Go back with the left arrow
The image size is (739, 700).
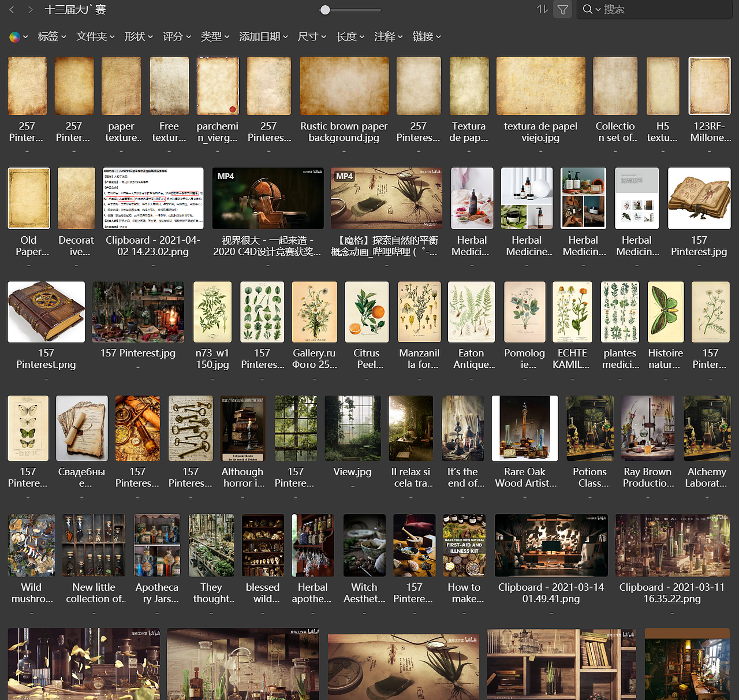click(x=12, y=9)
